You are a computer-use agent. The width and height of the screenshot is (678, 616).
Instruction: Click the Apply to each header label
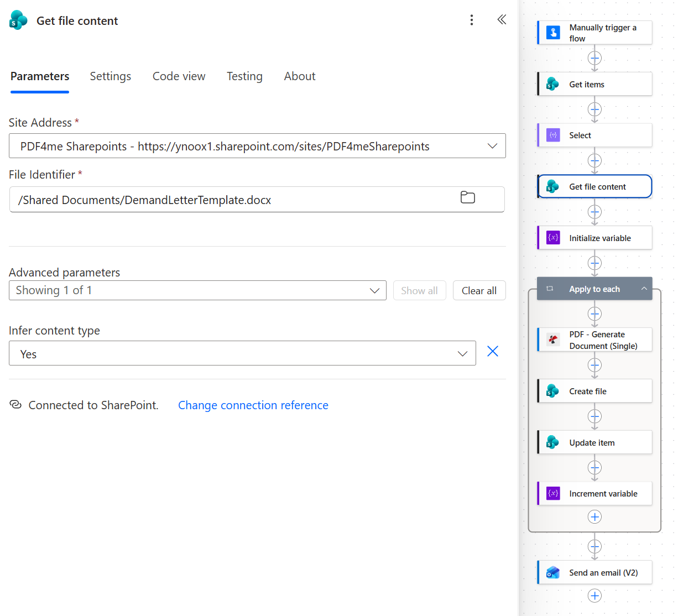coord(594,289)
